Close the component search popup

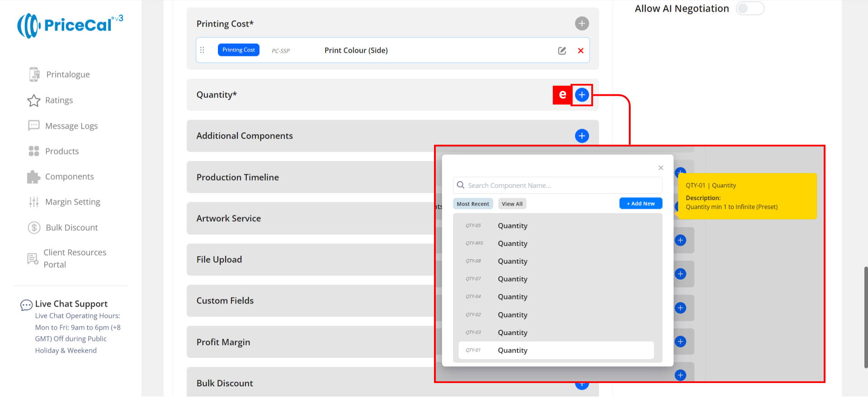pyautogui.click(x=660, y=168)
